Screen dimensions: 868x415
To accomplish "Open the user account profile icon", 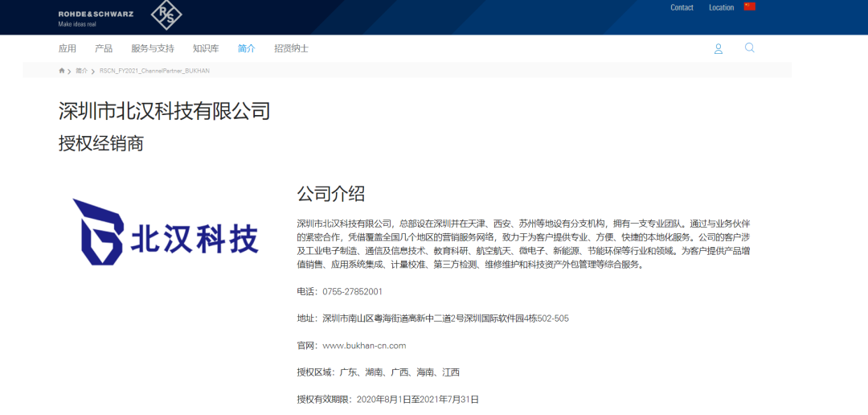I will click(719, 49).
